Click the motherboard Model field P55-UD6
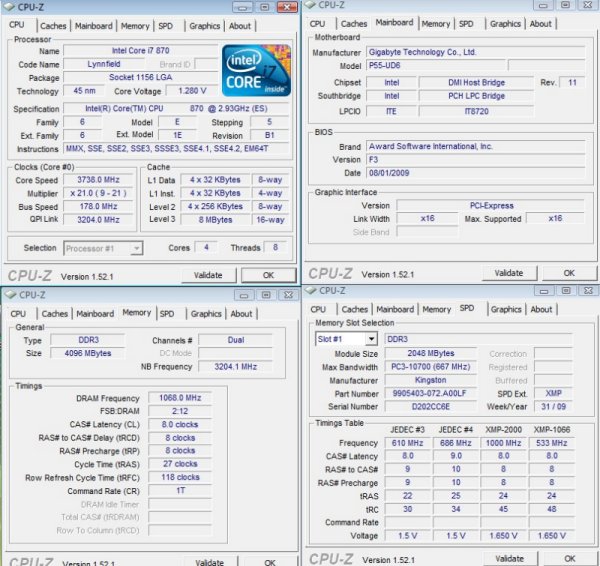 pyautogui.click(x=435, y=65)
